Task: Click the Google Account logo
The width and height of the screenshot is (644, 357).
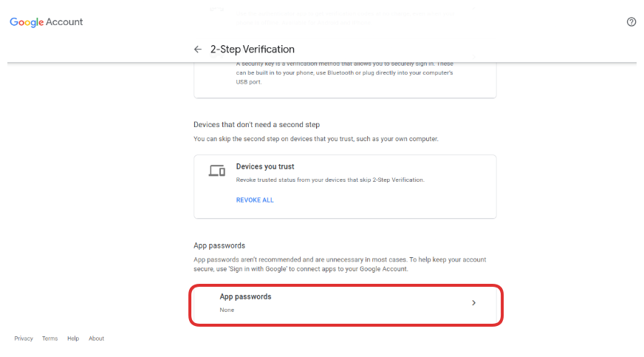Action: pos(46,22)
